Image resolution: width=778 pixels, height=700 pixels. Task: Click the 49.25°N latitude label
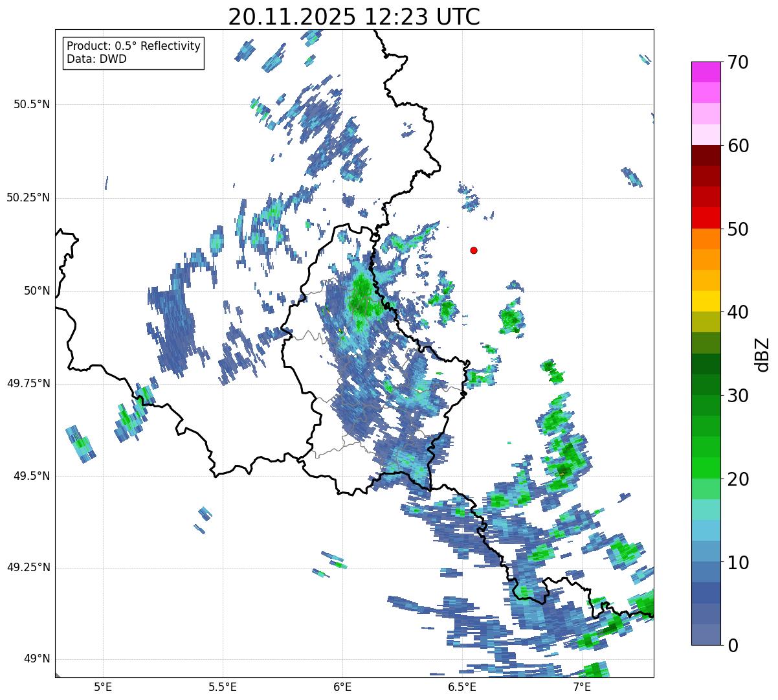click(x=28, y=567)
